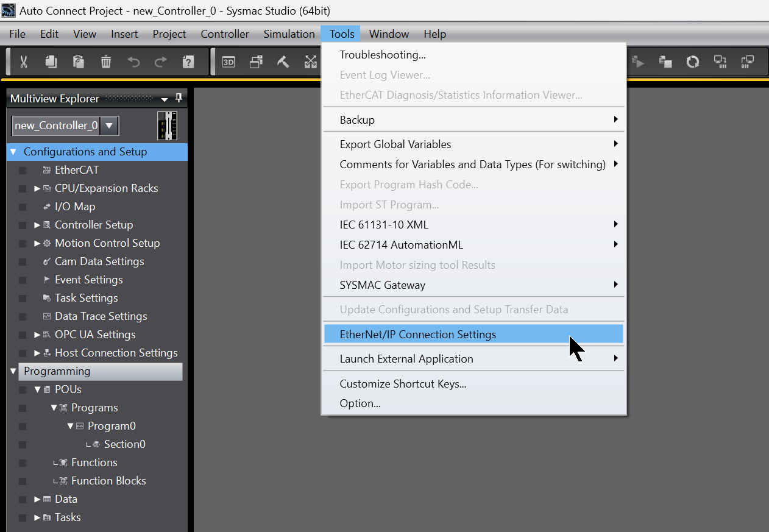Click the Paste clipboard toolbar icon

click(79, 62)
